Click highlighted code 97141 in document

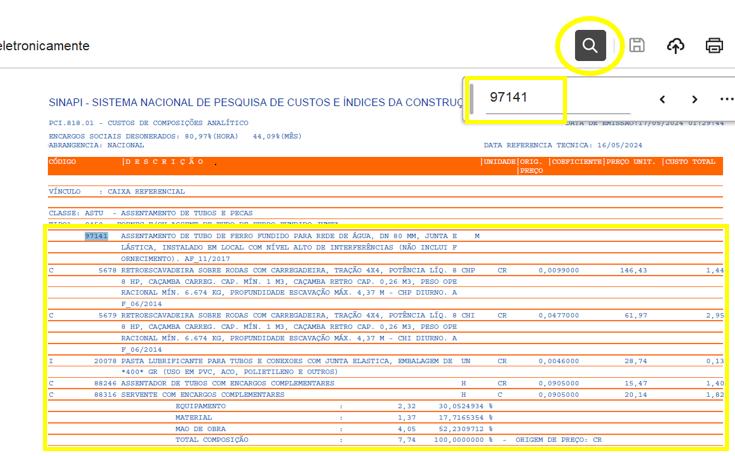[x=96, y=236]
